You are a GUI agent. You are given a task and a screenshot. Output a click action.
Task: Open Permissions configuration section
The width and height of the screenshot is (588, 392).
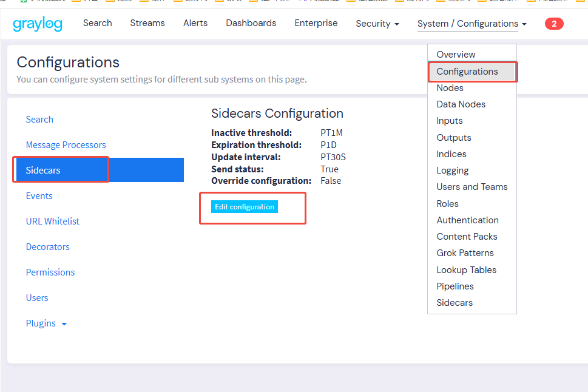pos(50,272)
